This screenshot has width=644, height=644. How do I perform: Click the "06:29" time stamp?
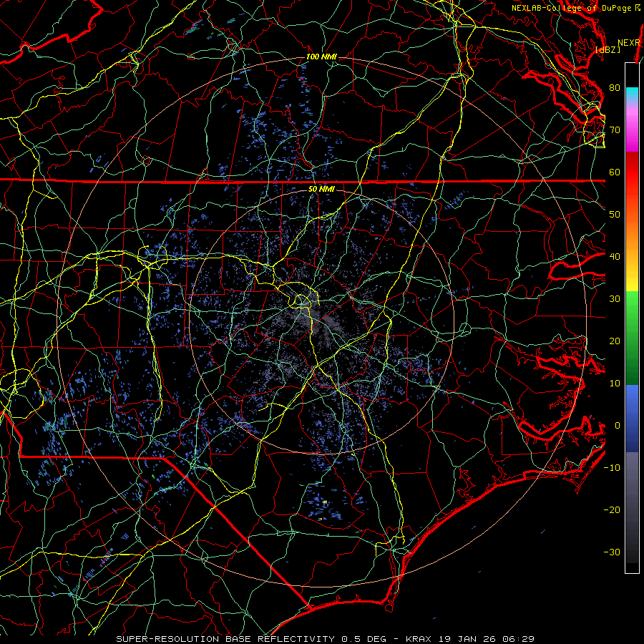519,639
